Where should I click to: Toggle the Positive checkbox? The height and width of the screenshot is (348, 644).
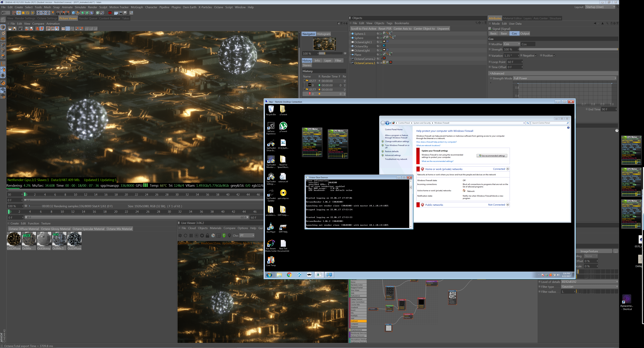point(554,55)
